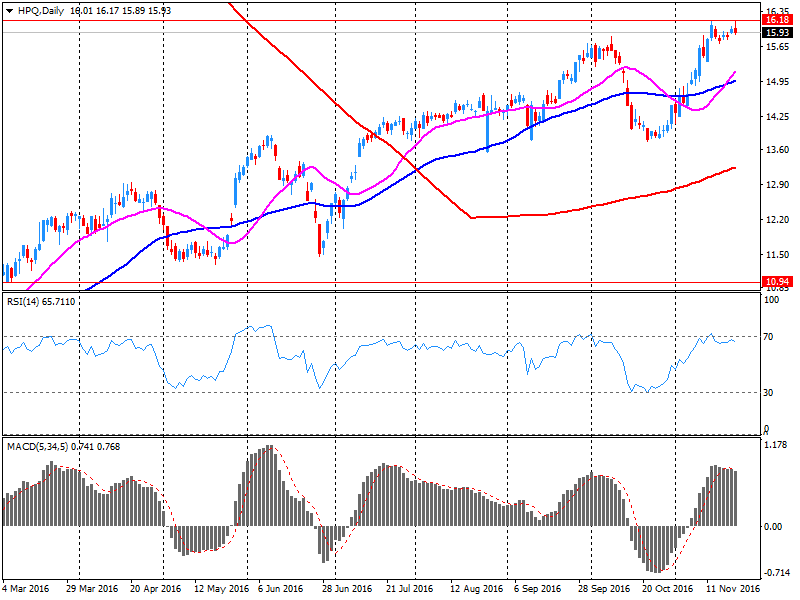Select the 14.25 price axis value
This screenshot has width=800, height=600.
778,117
